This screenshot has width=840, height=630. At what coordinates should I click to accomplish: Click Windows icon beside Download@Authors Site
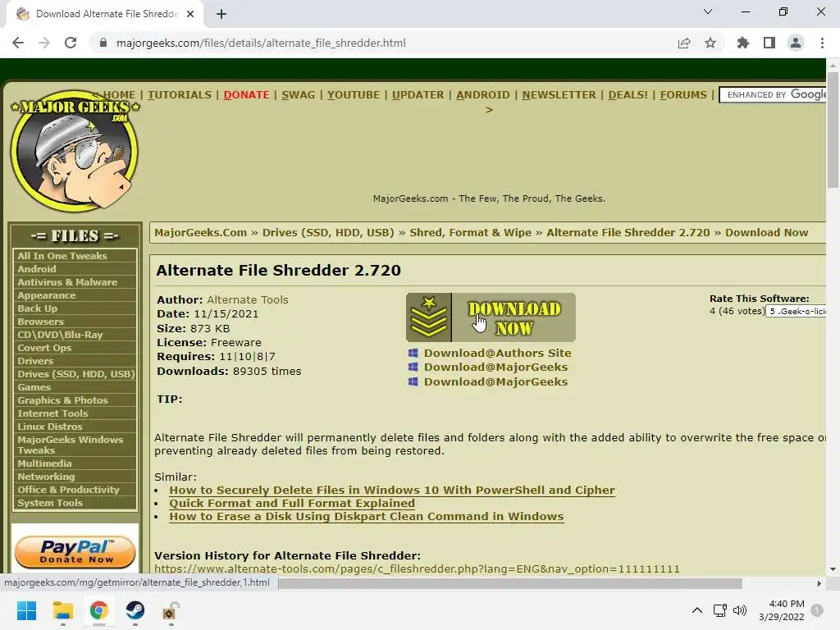coord(413,353)
